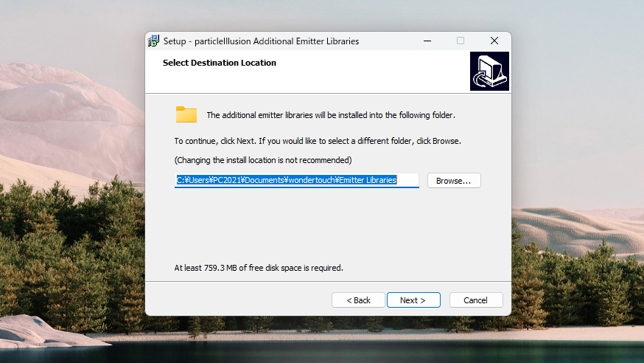Viewport: 644px width, 363px height.
Task: Click the 'additional emitter libraries will be installed' text
Action: (x=331, y=115)
